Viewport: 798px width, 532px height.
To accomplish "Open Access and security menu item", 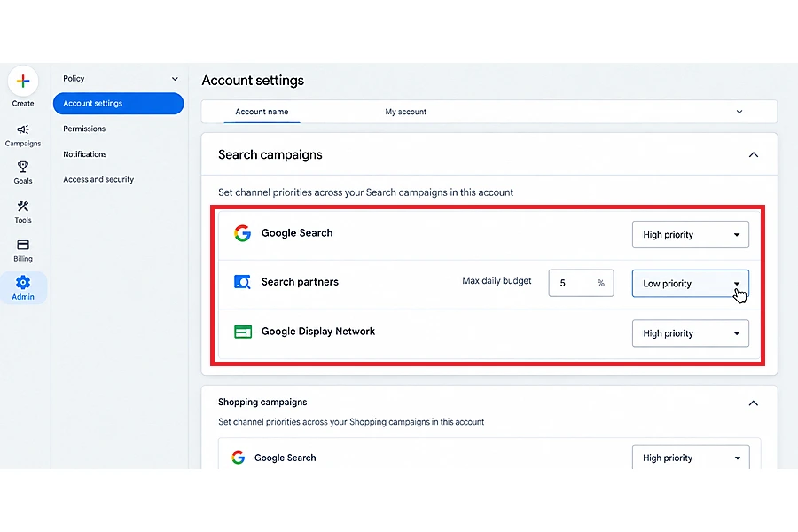I will (x=98, y=179).
